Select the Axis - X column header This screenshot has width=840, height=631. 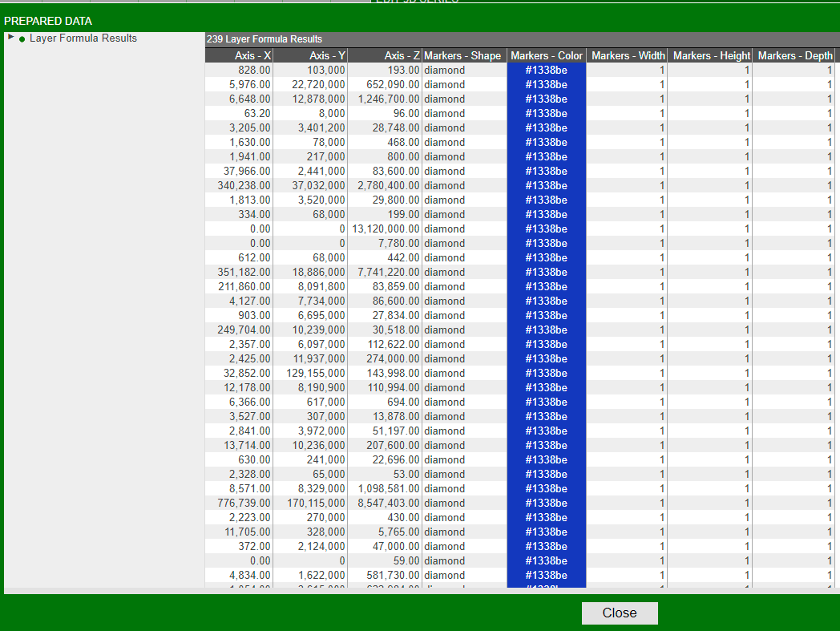tap(239, 55)
